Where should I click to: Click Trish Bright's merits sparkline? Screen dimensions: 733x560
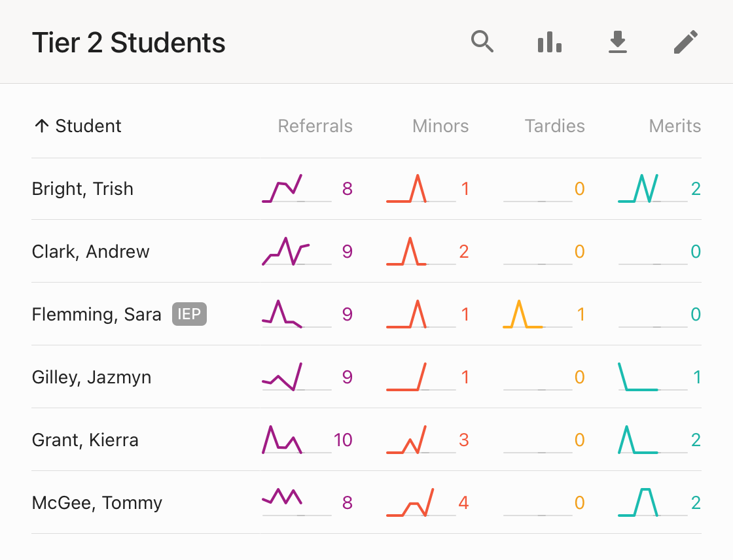click(639, 189)
